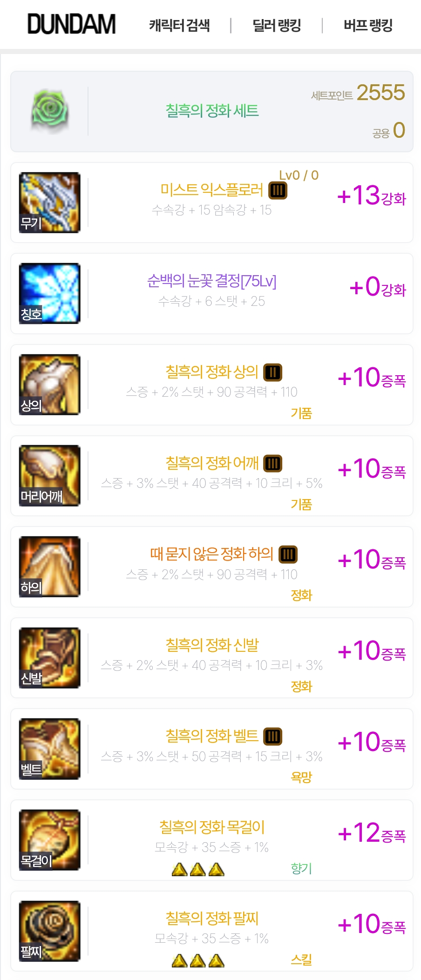The height and width of the screenshot is (980, 421).
Task: Select the 벨트 belt icon
Action: 49,749
